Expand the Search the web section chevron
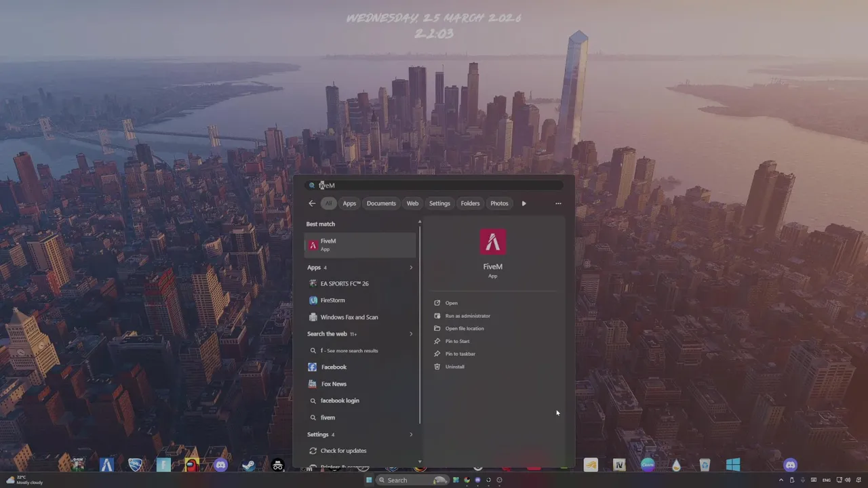The height and width of the screenshot is (488, 868). 411,333
